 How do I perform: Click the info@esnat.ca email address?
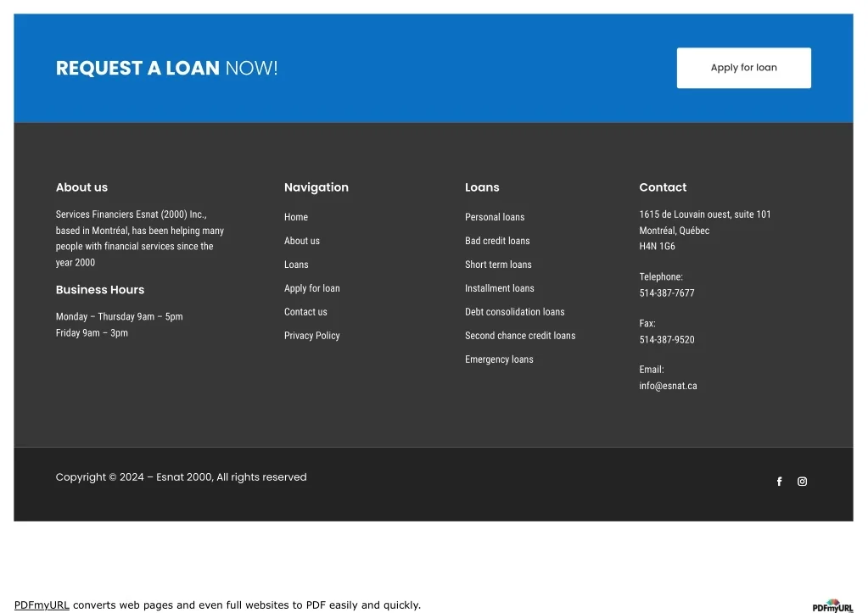[668, 386]
